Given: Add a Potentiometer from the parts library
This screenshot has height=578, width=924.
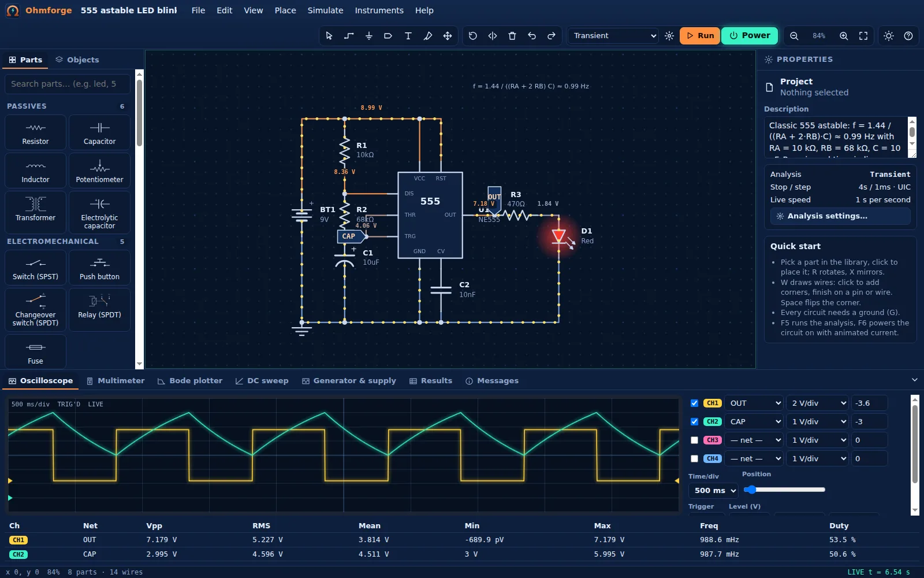Looking at the screenshot, I should point(99,171).
